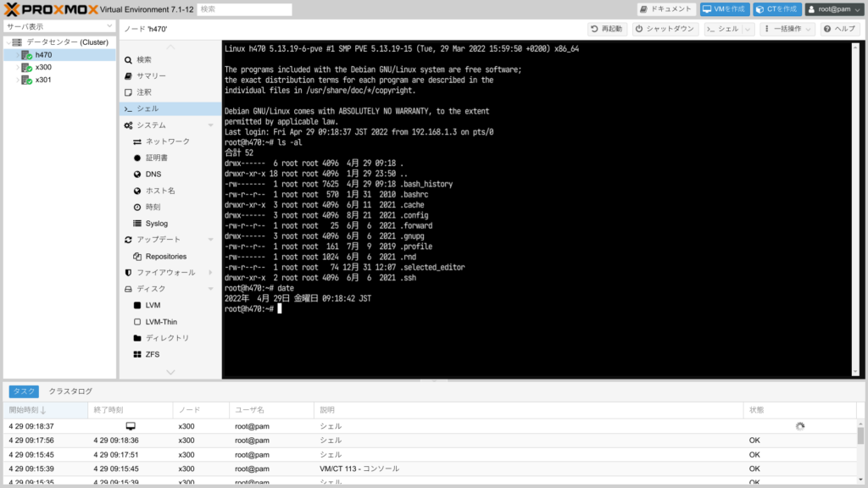The width and height of the screenshot is (868, 488).
Task: Click VMを作成 button
Action: 724,9
